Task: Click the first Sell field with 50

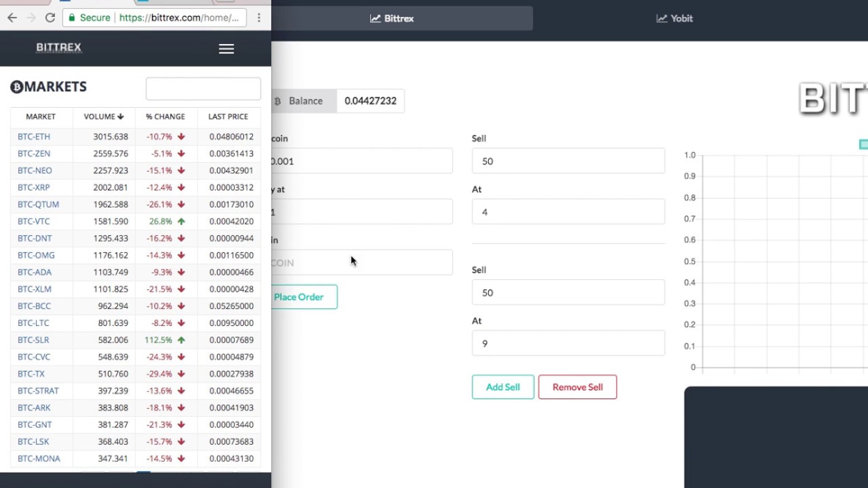Action: pos(568,161)
